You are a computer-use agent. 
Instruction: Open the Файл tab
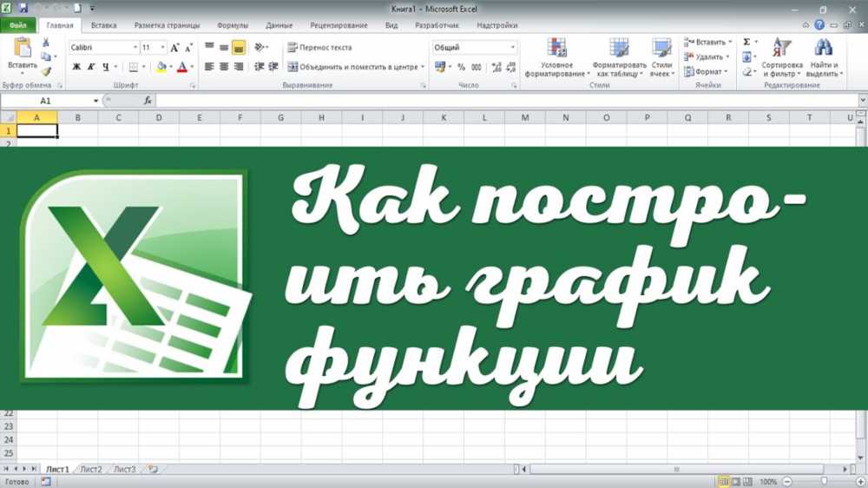coord(17,25)
